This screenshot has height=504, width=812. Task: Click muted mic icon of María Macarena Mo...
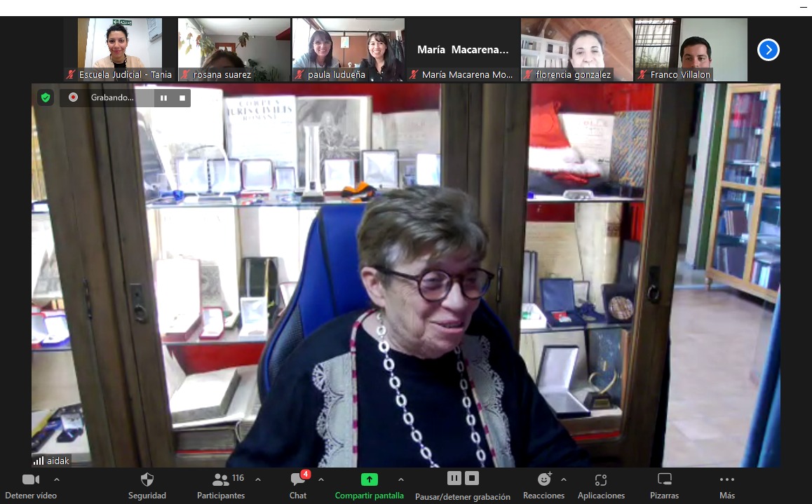pos(414,74)
